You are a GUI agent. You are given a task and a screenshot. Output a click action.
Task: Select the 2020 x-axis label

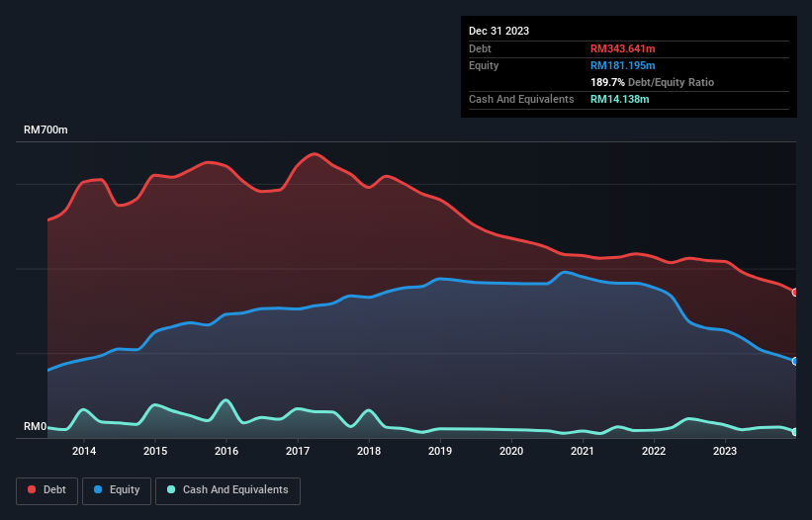pos(511,451)
